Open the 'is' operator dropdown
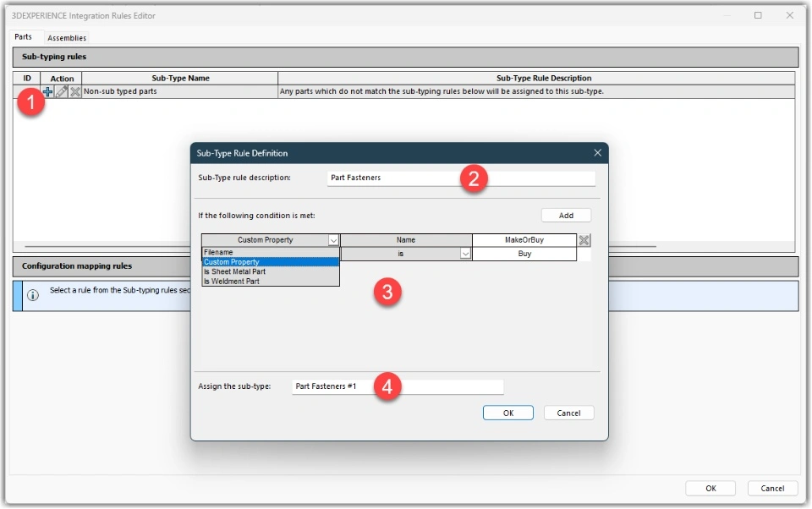The height and width of the screenshot is (509, 812). (x=465, y=254)
